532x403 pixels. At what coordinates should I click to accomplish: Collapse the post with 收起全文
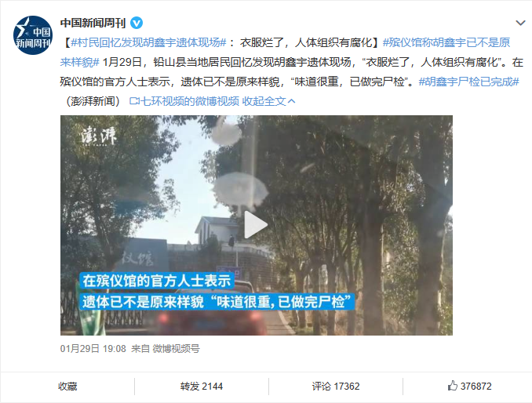pyautogui.click(x=264, y=101)
